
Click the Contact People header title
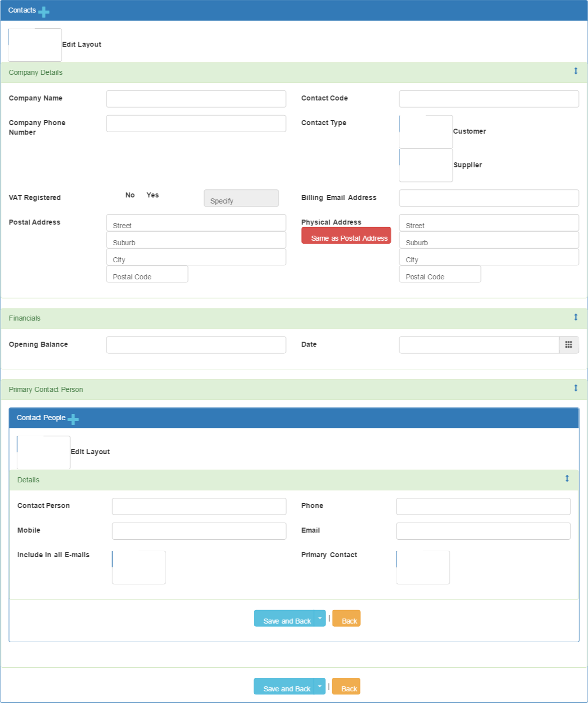[x=41, y=418]
